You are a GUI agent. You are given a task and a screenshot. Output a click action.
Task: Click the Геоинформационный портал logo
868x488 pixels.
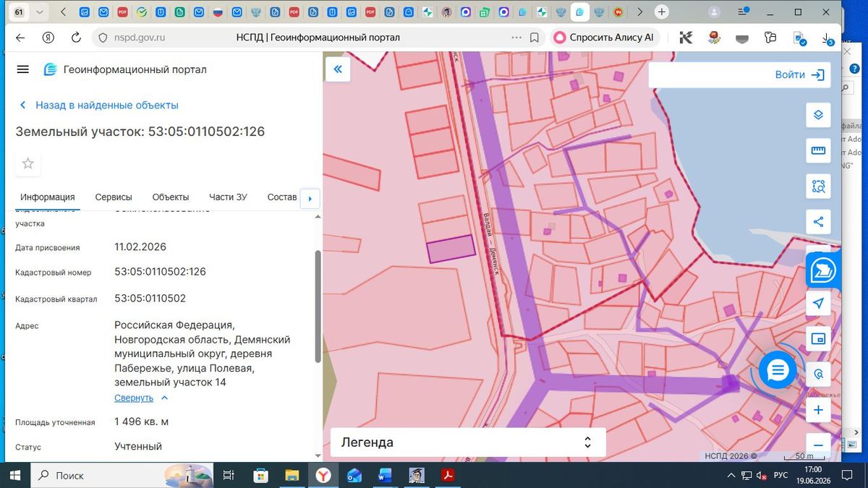point(125,69)
